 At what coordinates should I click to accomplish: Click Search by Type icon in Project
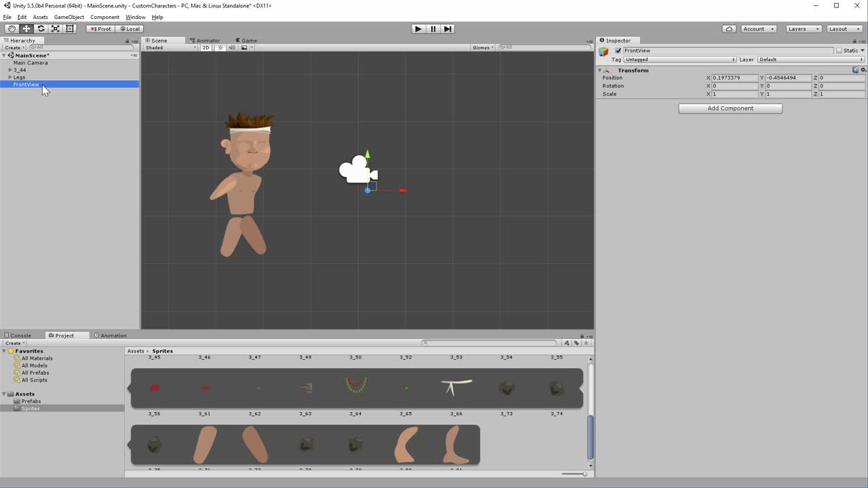click(567, 343)
